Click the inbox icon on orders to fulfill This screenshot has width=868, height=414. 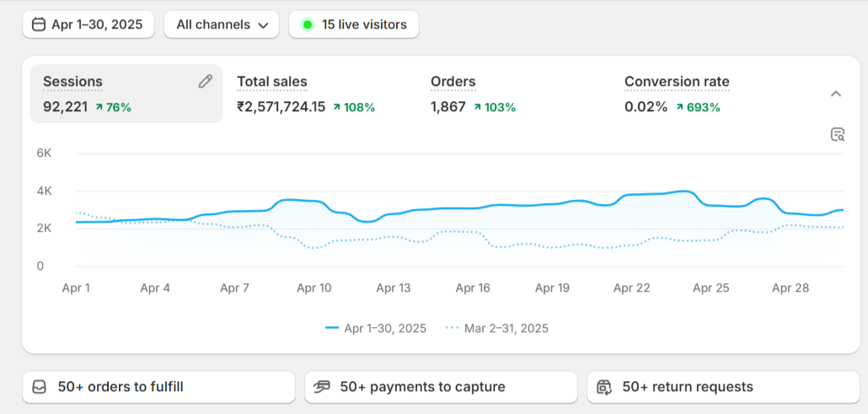(x=39, y=387)
